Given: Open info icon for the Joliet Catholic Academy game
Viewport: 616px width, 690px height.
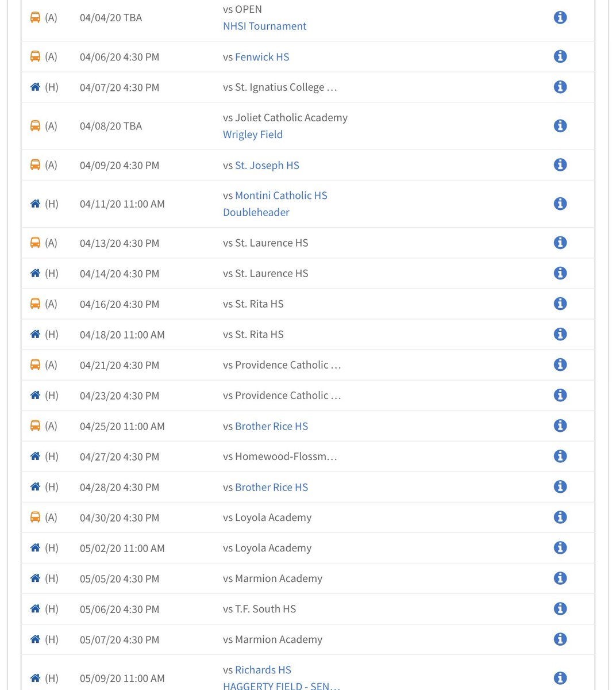Looking at the screenshot, I should point(560,126).
